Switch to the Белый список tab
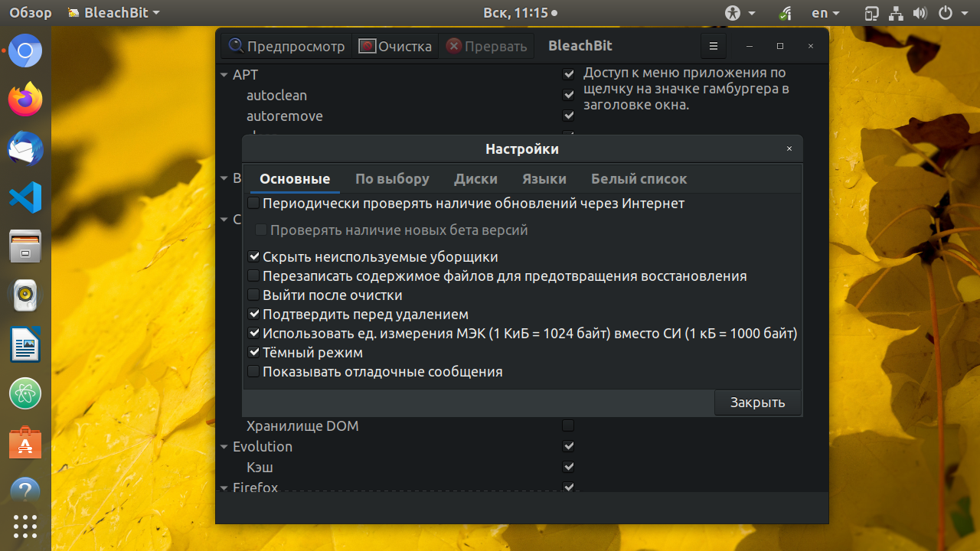The width and height of the screenshot is (980, 551). click(x=639, y=179)
